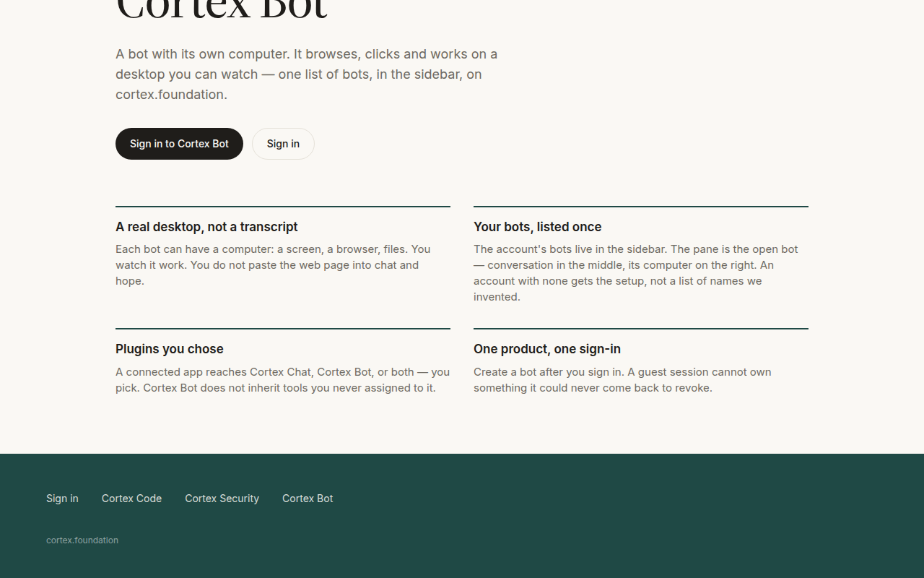The image size is (924, 578).
Task: Click the 'cortex.foundation' footer text
Action: 82,540
